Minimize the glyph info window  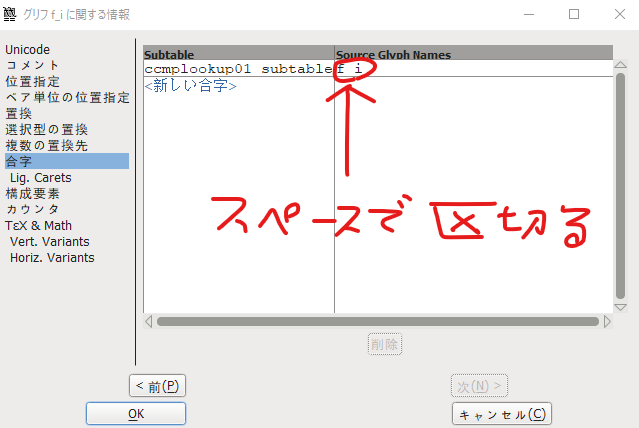point(529,14)
